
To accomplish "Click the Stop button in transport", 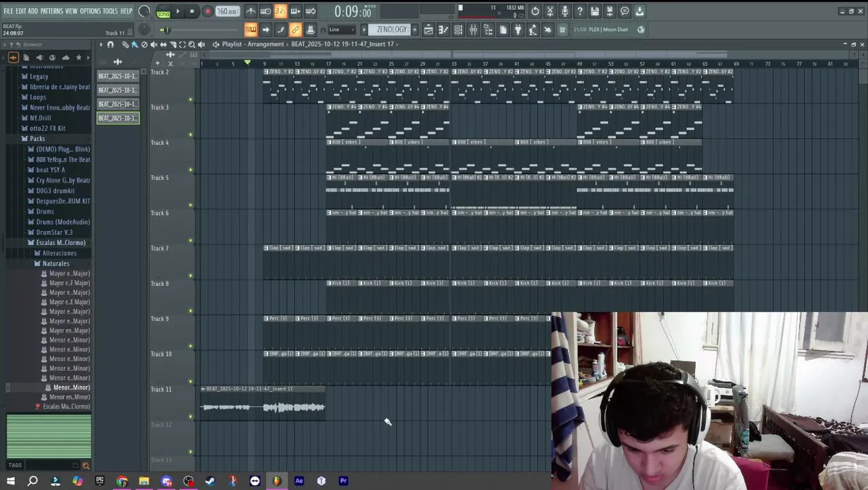I will coord(192,12).
